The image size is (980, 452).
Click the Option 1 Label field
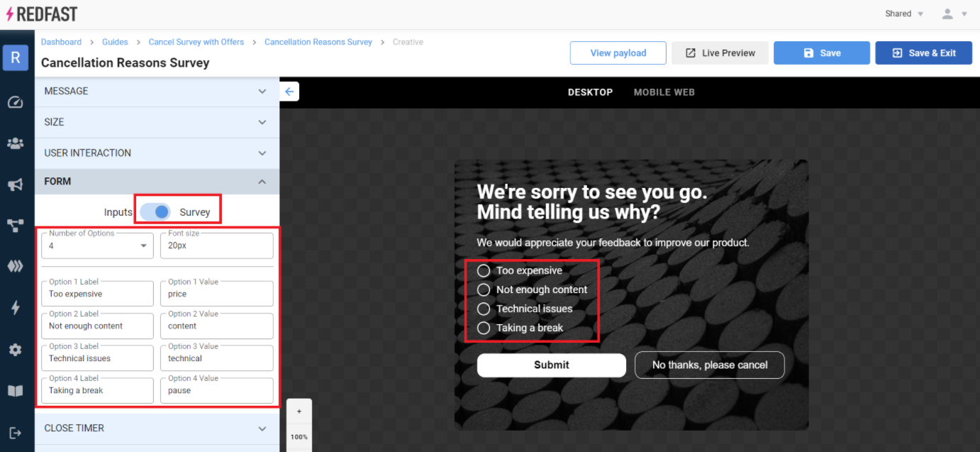pyautogui.click(x=98, y=294)
